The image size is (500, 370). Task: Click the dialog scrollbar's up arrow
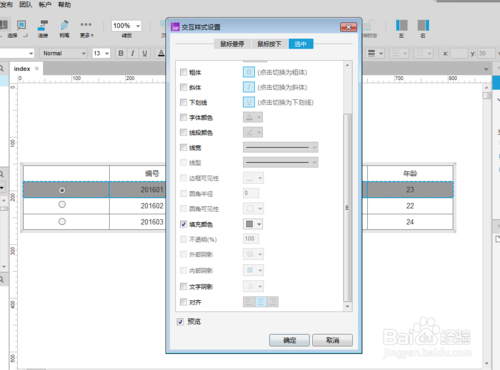pyautogui.click(x=347, y=65)
